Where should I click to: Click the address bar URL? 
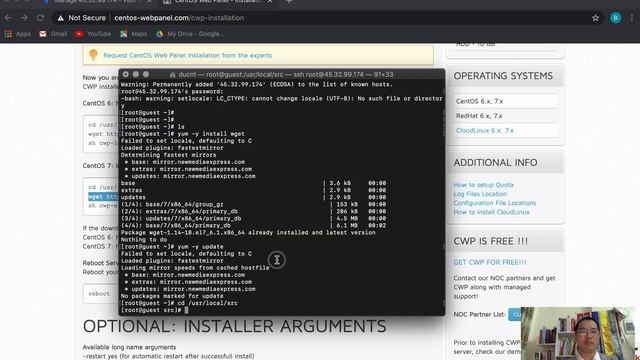pyautogui.click(x=179, y=18)
